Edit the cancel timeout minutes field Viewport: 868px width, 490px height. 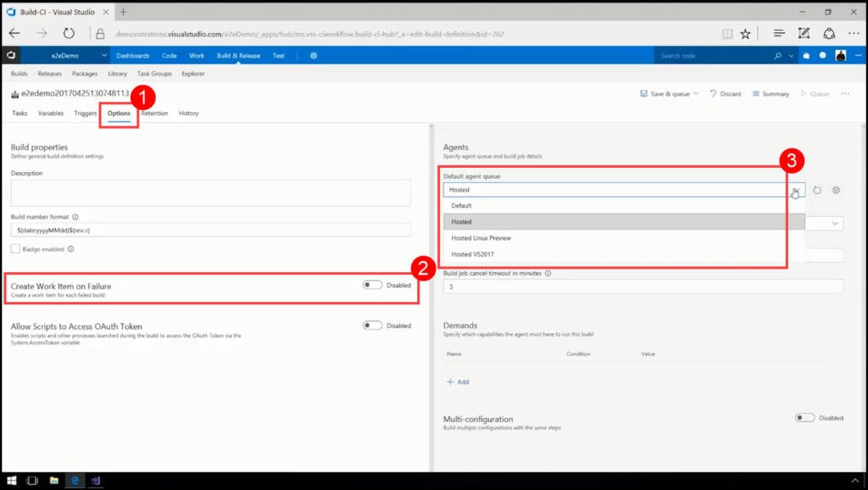(643, 287)
